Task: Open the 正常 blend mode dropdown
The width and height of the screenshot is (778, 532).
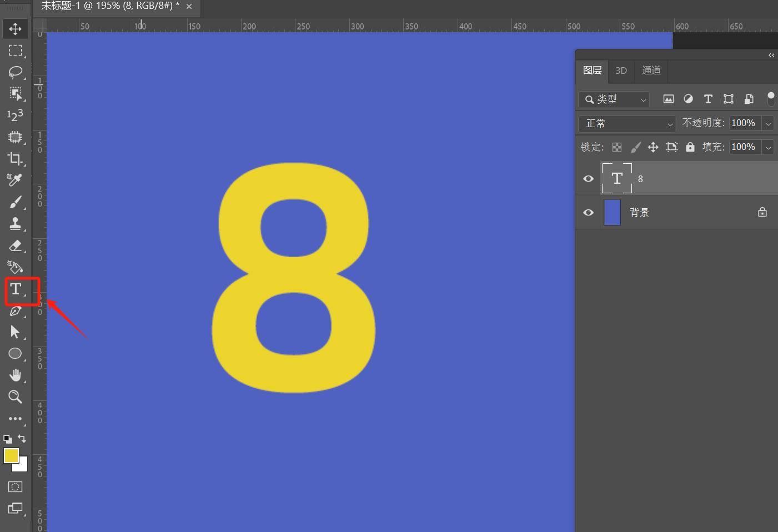Action: pyautogui.click(x=626, y=123)
